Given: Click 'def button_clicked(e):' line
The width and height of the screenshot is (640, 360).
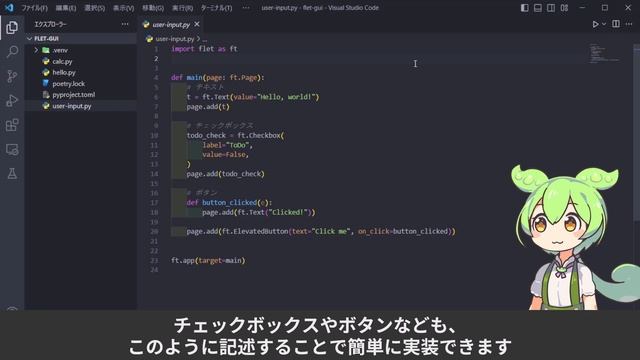Looking at the screenshot, I should (x=229, y=202).
